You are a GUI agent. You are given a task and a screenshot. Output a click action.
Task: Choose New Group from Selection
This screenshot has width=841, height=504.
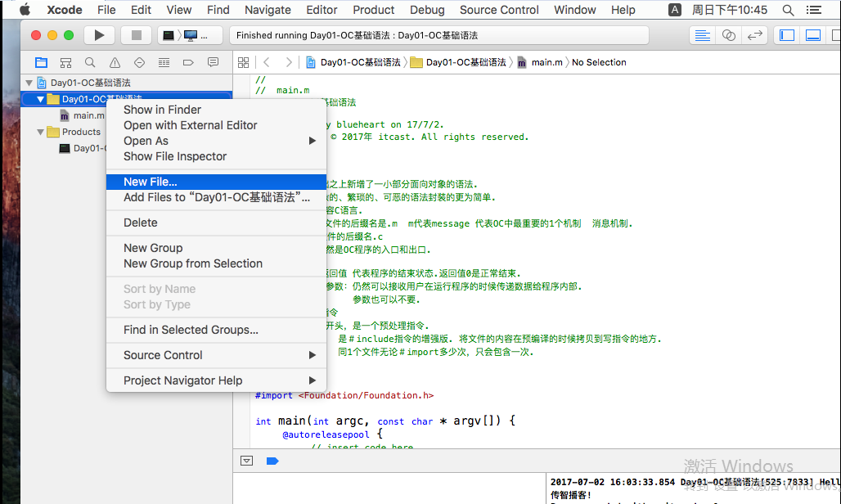216,263
